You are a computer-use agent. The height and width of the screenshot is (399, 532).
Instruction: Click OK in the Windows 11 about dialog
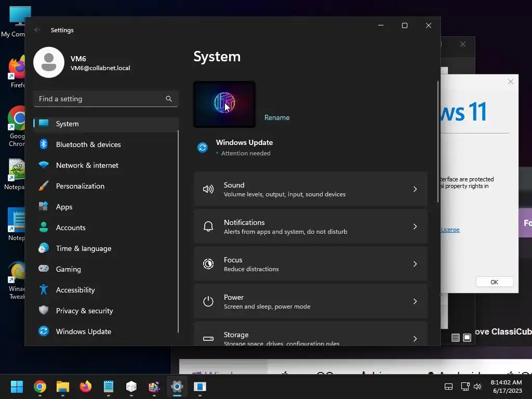[x=495, y=282]
